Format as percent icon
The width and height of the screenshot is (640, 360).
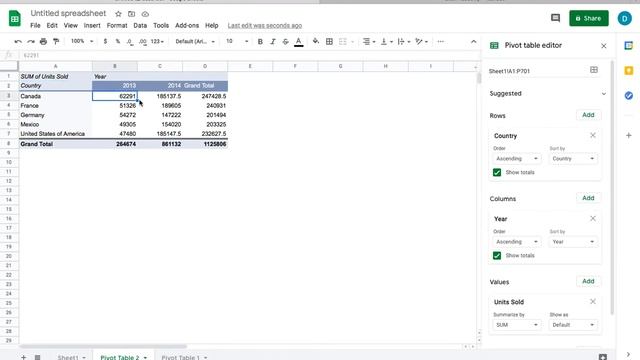(118, 42)
